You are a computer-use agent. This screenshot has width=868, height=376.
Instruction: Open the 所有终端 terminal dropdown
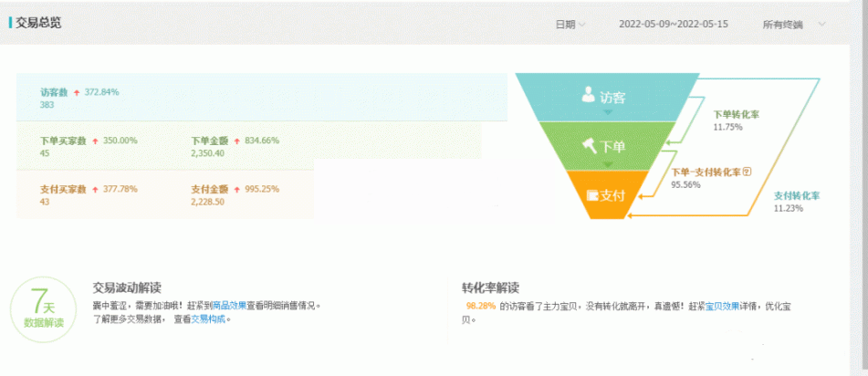point(794,25)
